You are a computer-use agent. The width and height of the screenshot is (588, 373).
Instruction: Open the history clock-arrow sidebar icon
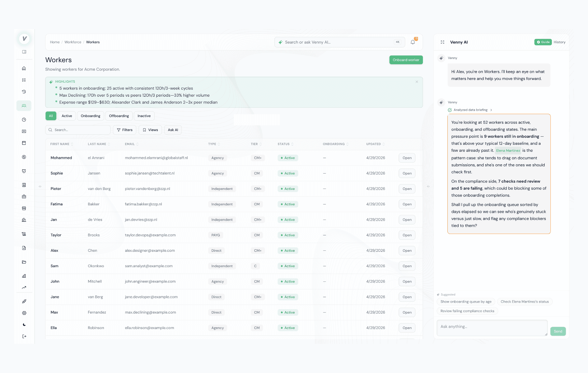[x=24, y=92]
